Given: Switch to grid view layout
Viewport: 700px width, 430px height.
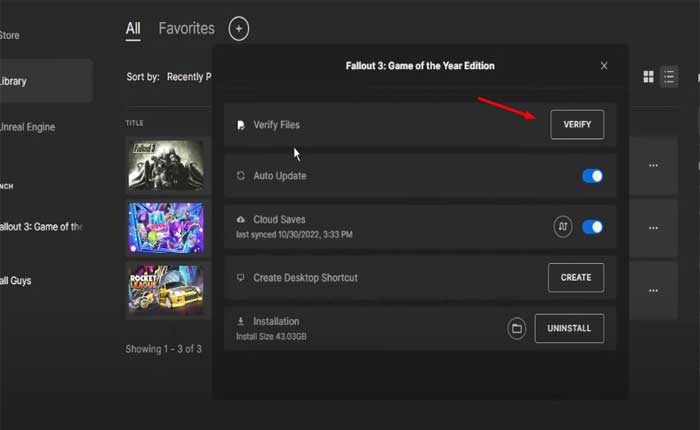Looking at the screenshot, I should (x=648, y=76).
